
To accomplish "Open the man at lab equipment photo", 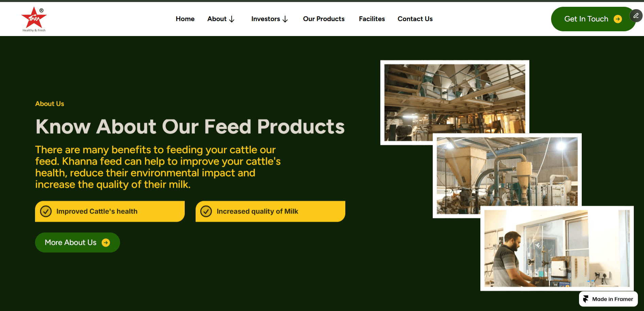I will (557, 248).
